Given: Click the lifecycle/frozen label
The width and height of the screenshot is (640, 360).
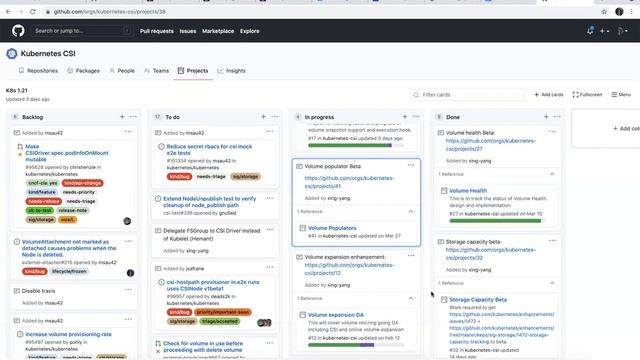Looking at the screenshot, I should click(69, 271).
